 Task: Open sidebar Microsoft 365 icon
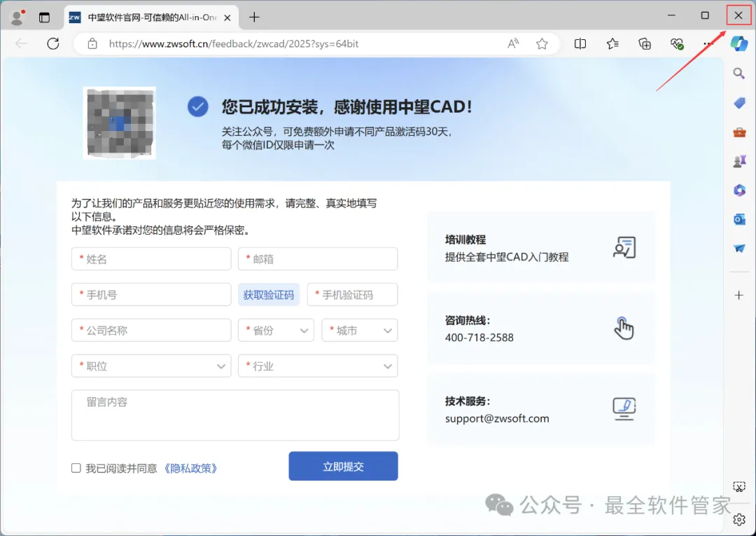(739, 190)
